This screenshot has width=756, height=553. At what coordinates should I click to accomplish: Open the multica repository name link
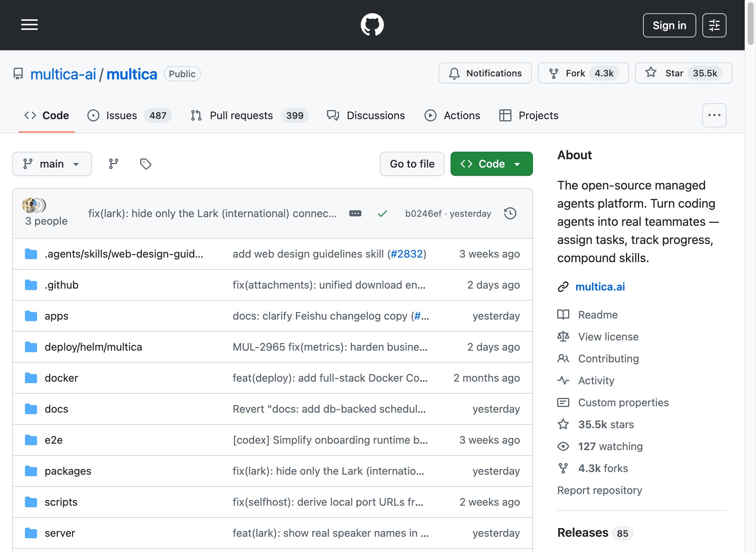click(132, 74)
